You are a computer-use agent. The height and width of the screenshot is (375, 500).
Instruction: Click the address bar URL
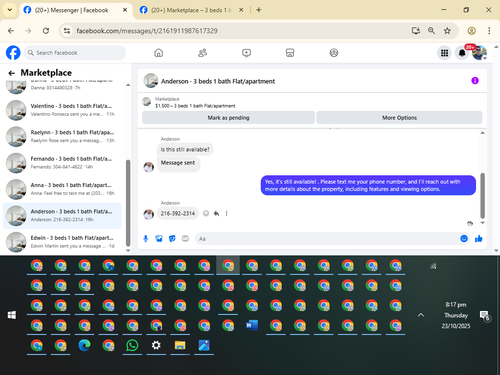(147, 31)
